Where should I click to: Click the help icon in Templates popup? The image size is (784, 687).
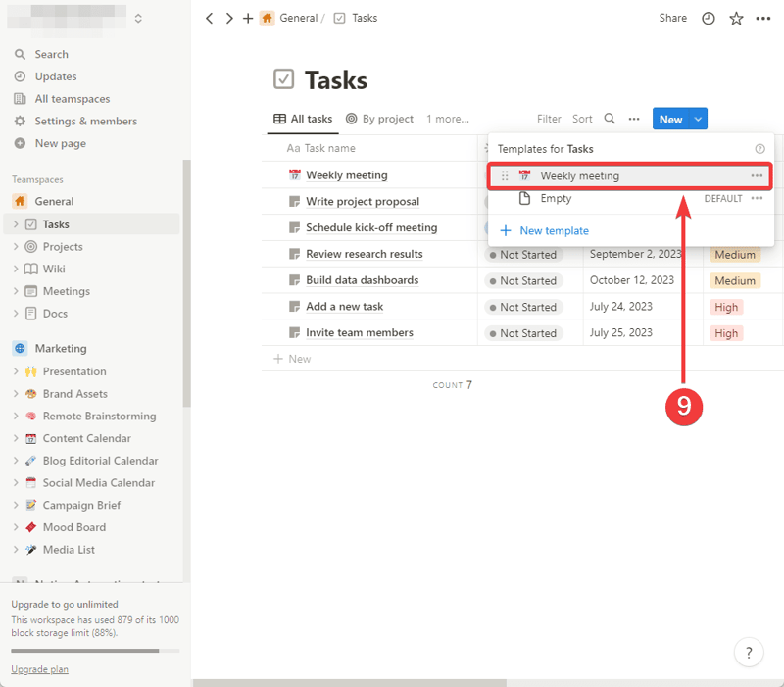click(759, 149)
